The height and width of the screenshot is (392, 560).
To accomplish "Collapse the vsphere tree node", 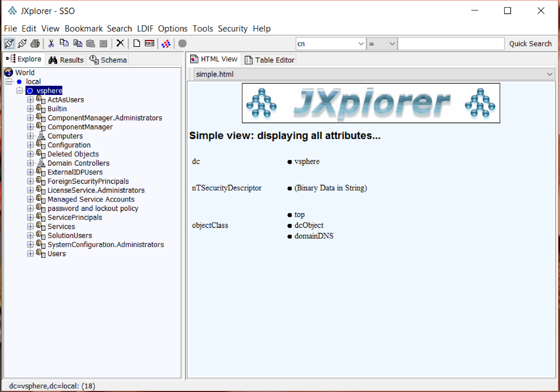I will coord(19,91).
